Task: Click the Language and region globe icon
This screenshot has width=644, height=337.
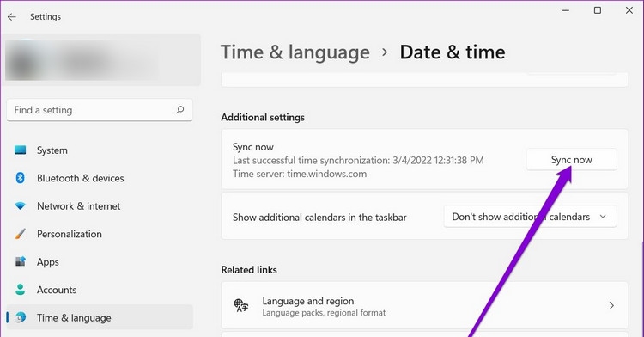Action: click(240, 305)
